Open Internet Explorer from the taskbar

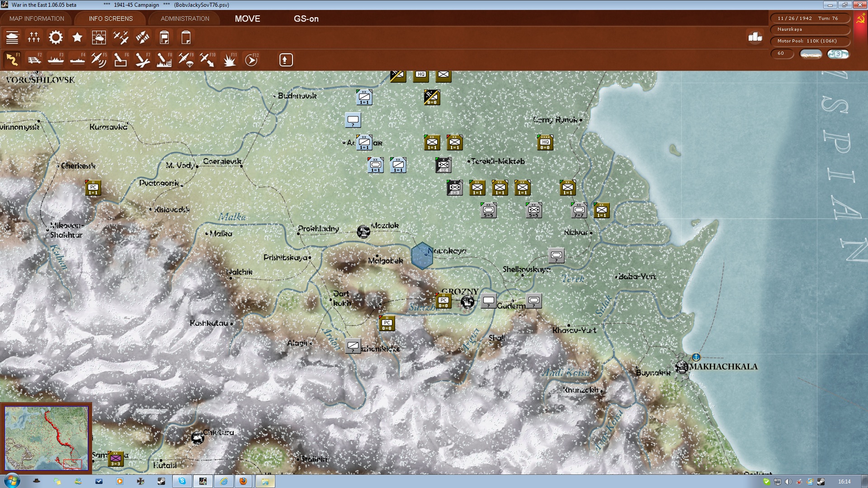pos(224,481)
